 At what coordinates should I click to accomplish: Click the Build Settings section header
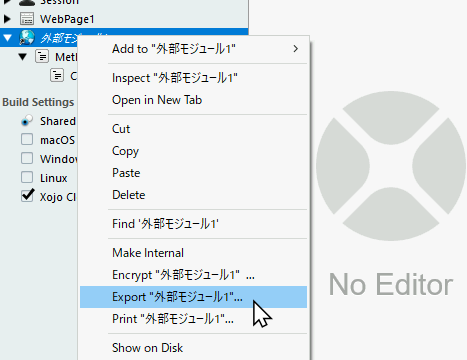[x=38, y=102]
